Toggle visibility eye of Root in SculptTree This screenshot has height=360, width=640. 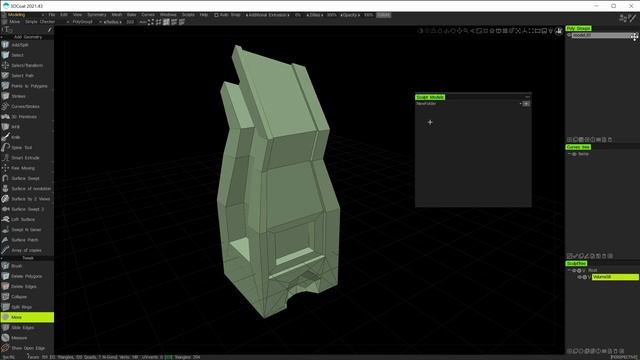coord(574,271)
